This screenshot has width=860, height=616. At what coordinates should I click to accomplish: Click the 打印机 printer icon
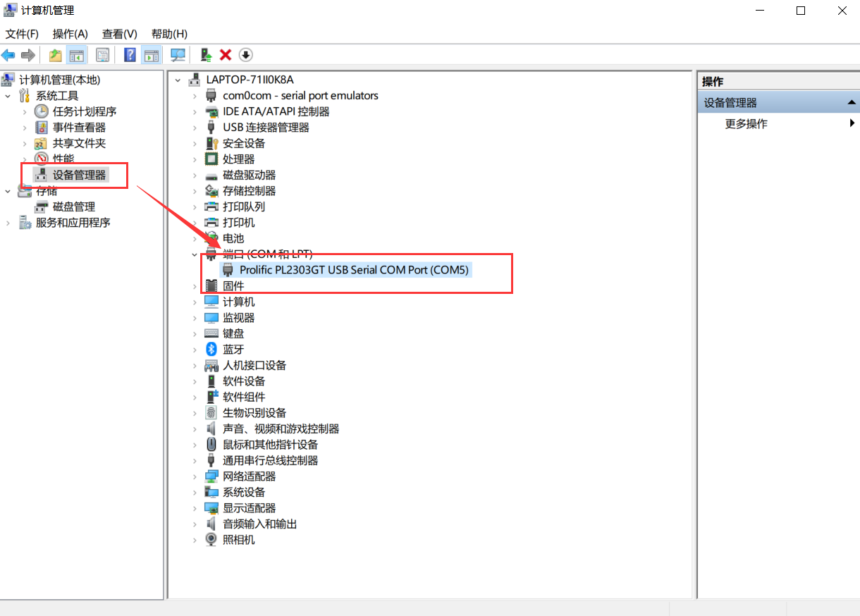(x=211, y=222)
